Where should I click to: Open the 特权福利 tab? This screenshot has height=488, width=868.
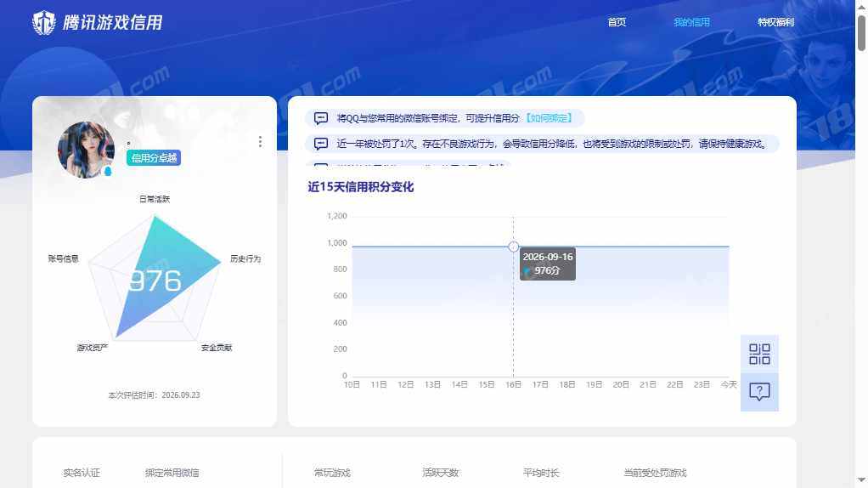tap(775, 22)
